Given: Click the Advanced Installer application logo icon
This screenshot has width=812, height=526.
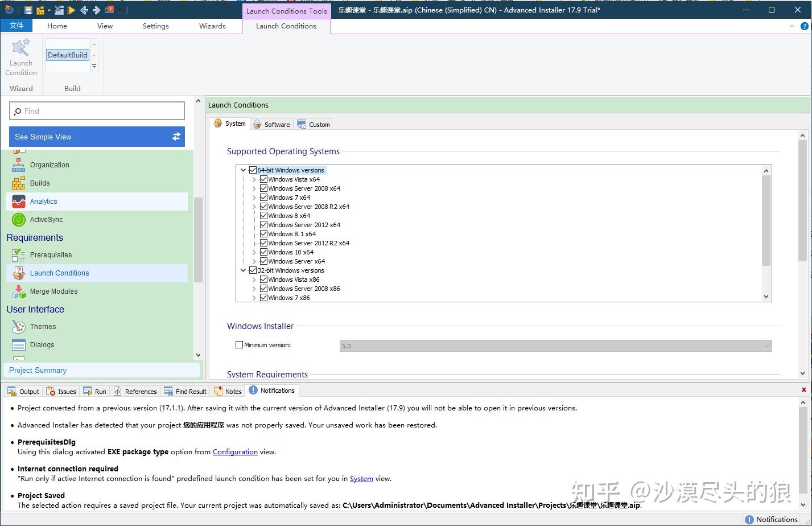Looking at the screenshot, I should (x=9, y=10).
